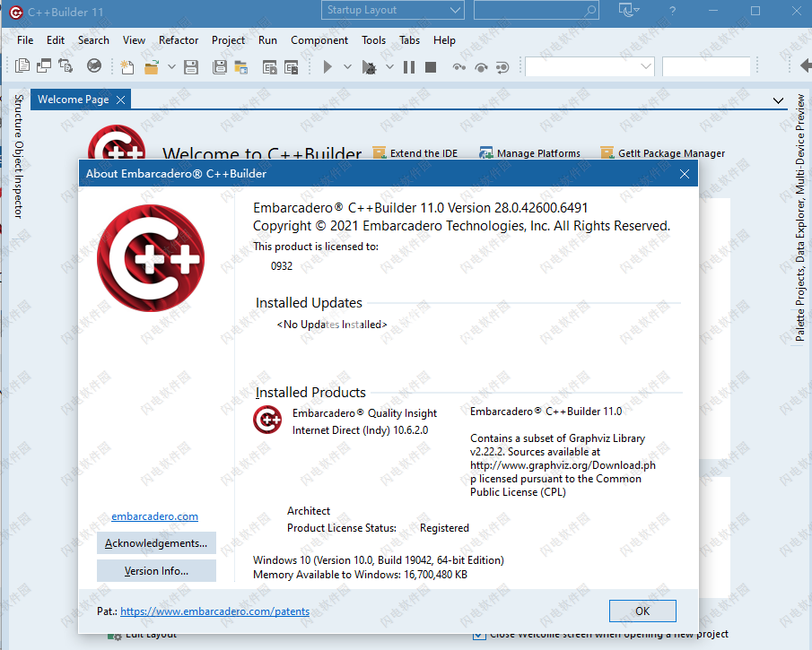Open the Refactor menu

click(179, 40)
